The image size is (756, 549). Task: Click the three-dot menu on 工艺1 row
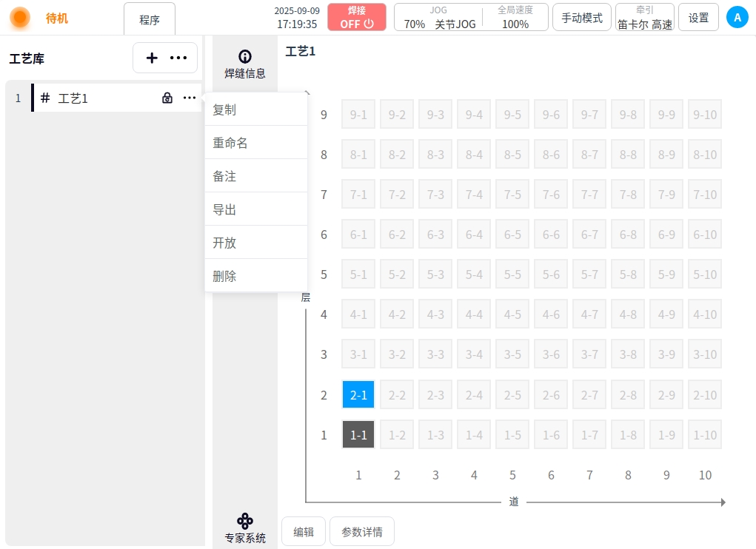tap(190, 98)
